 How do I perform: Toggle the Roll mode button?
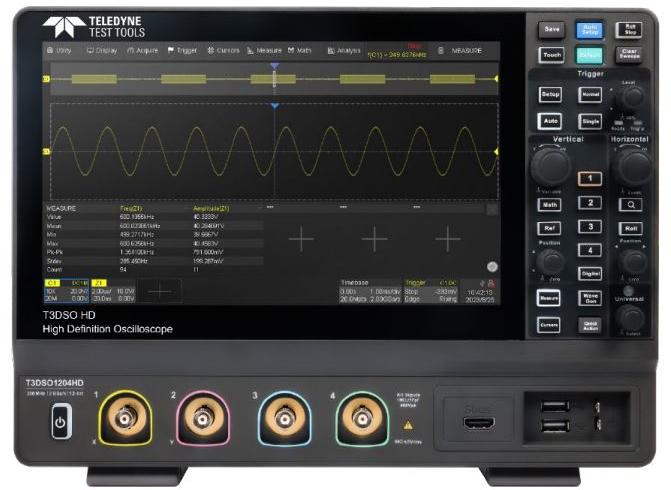click(631, 228)
